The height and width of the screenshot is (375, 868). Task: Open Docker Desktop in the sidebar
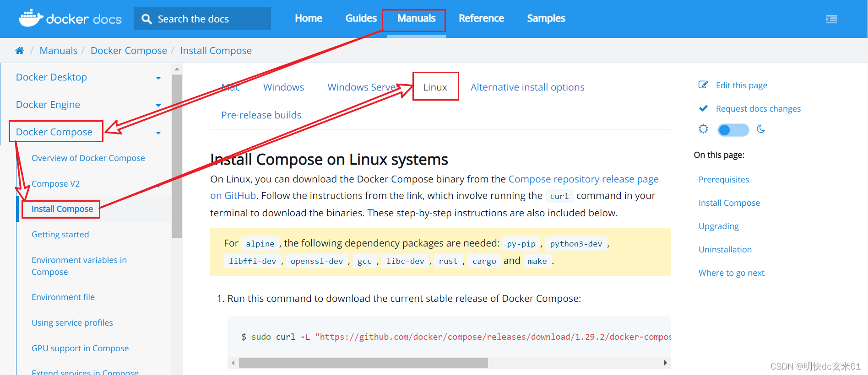51,77
